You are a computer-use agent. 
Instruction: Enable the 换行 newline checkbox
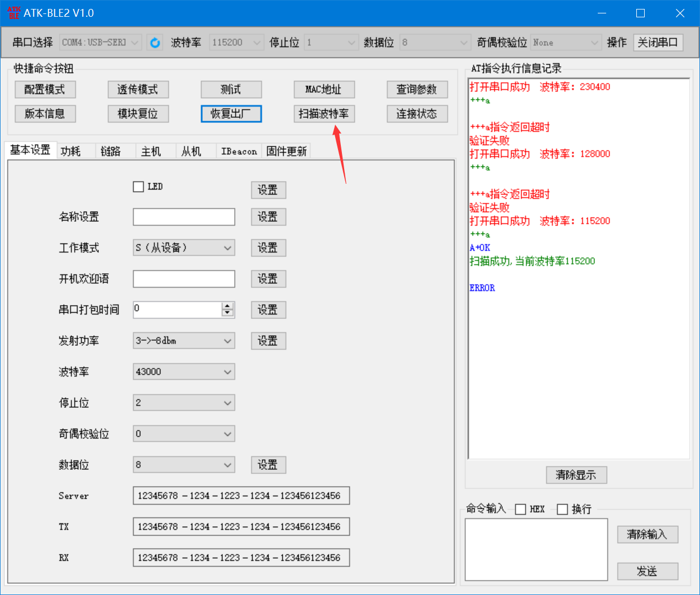click(x=562, y=509)
